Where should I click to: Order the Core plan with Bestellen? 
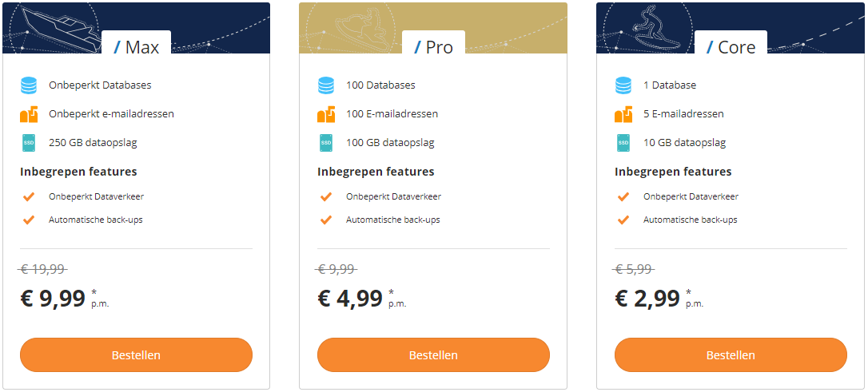coord(731,355)
